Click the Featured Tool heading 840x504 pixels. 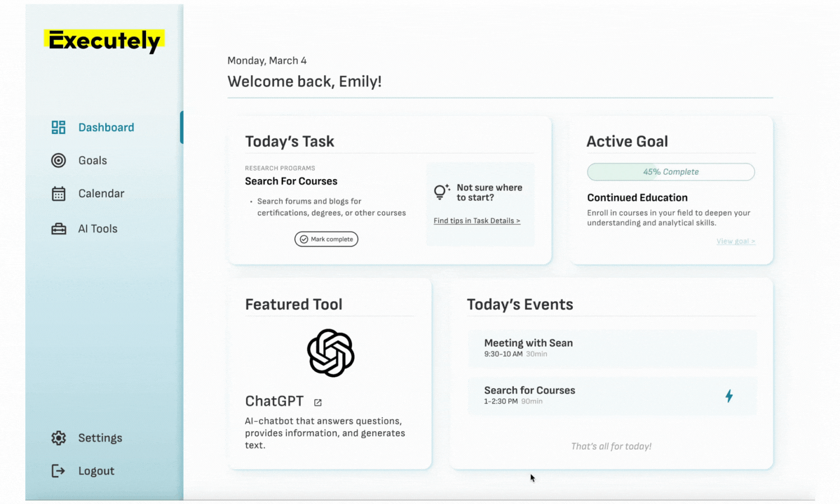pyautogui.click(x=293, y=305)
